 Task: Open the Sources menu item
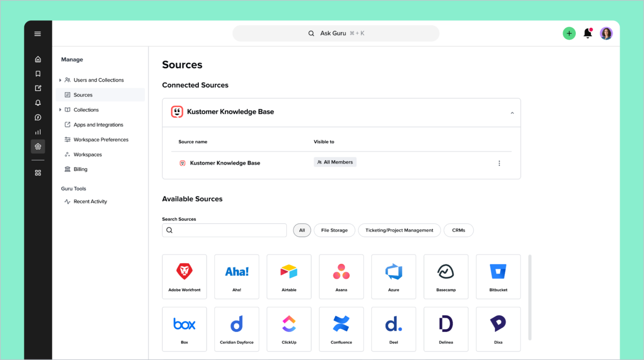pyautogui.click(x=83, y=94)
